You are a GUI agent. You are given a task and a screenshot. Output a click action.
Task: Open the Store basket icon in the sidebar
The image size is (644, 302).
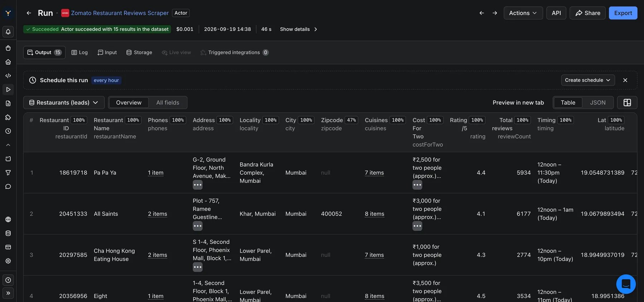pyautogui.click(x=8, y=48)
